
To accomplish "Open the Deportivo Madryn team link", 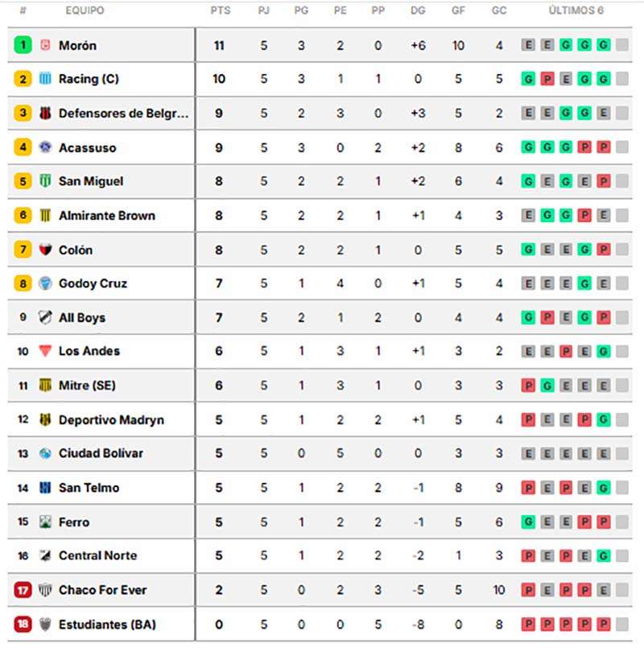I will [111, 419].
